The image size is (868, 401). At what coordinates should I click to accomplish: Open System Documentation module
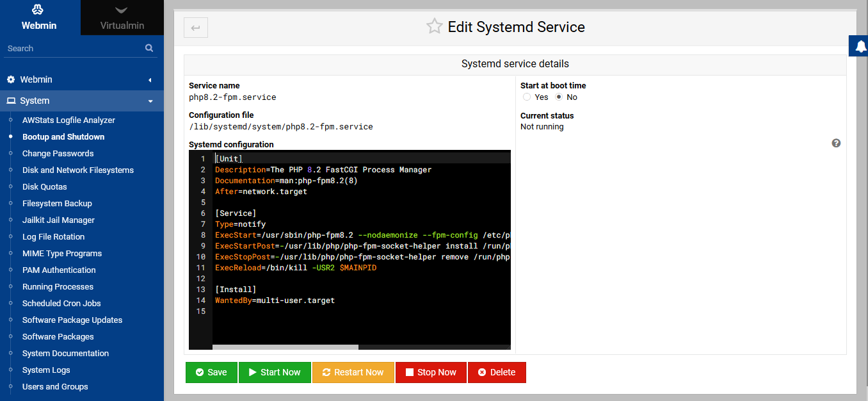[x=65, y=353]
